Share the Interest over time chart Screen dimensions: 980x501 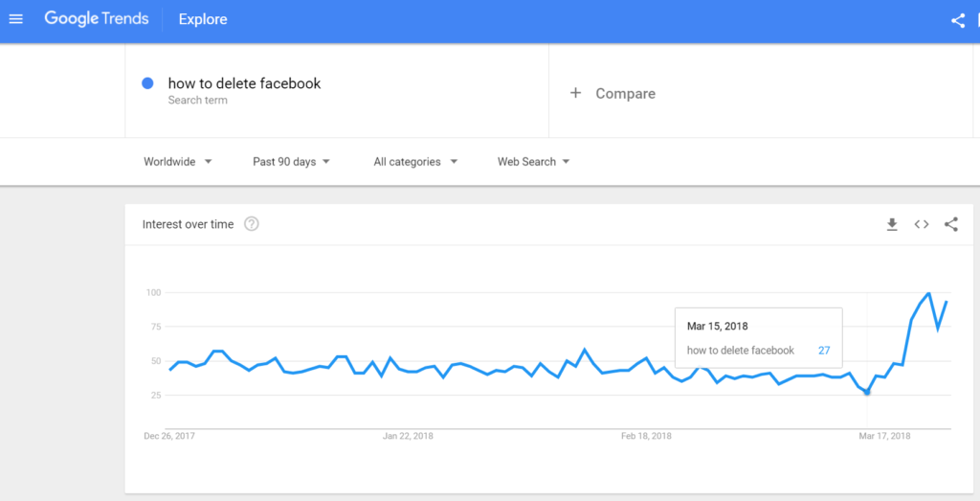(x=951, y=224)
